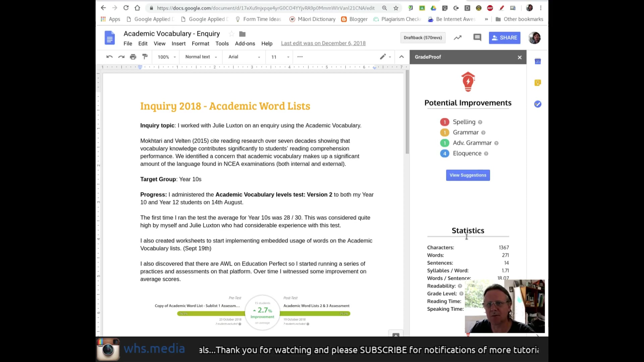Image resolution: width=644 pixels, height=362 pixels.
Task: Open the Tasks checkmark side icon
Action: tap(538, 104)
